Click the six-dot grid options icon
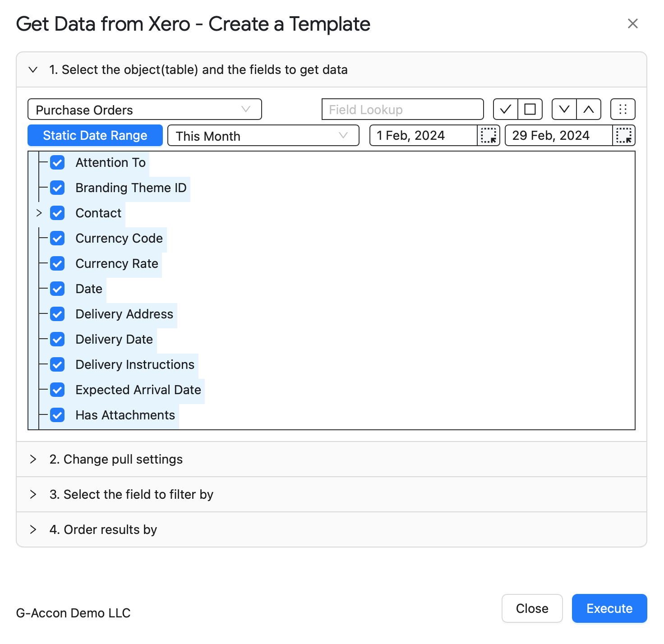This screenshot has width=664, height=644. [623, 109]
